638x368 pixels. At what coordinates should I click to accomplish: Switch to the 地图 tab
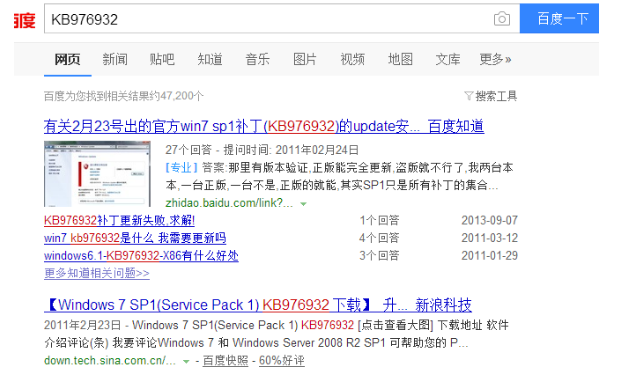pyautogui.click(x=400, y=59)
